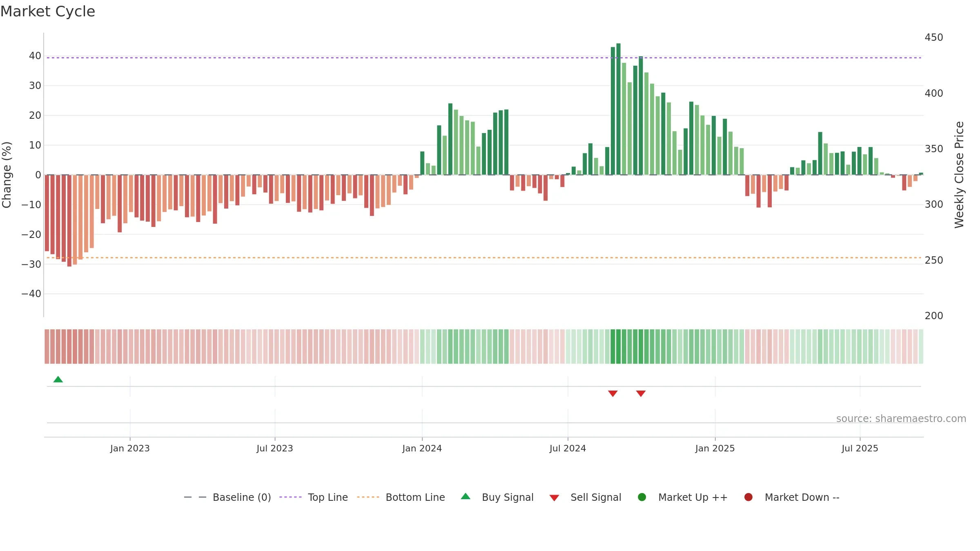Click the lowest red bar below the Bottom Line
The height and width of the screenshot is (551, 980).
69,220
